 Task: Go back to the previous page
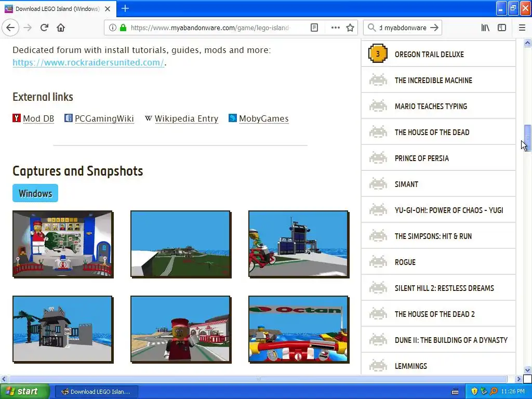(10, 28)
